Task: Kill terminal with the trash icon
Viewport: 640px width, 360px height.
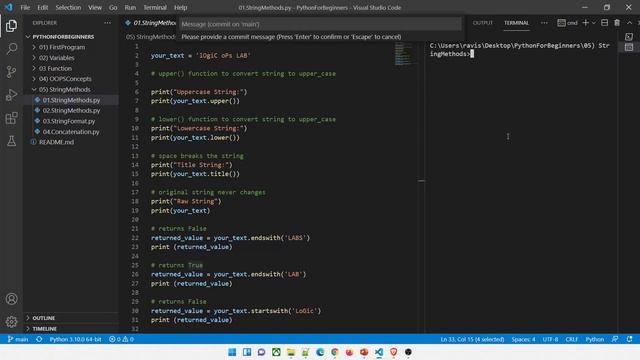Action: pyautogui.click(x=617, y=23)
